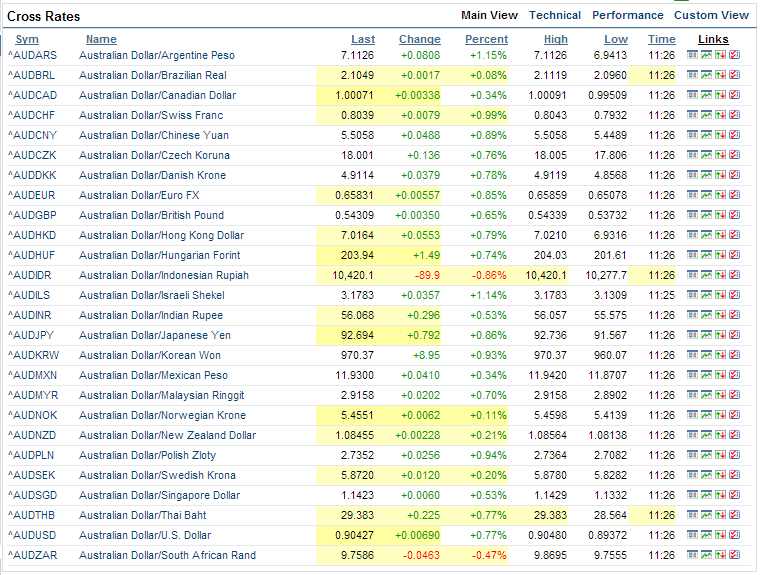Viewport: 760px width, 575px height.
Task: Open the chart icon for AUDEUR row
Action: pyautogui.click(x=706, y=195)
